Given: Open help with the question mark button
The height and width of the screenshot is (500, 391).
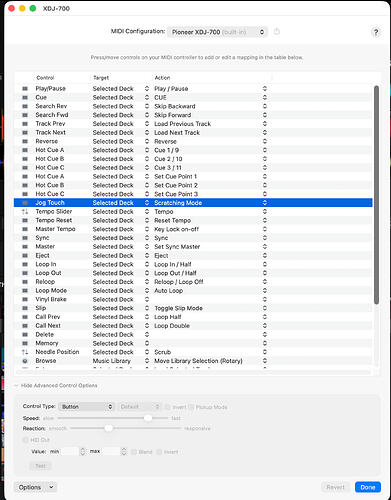Looking at the screenshot, I should [x=376, y=32].
